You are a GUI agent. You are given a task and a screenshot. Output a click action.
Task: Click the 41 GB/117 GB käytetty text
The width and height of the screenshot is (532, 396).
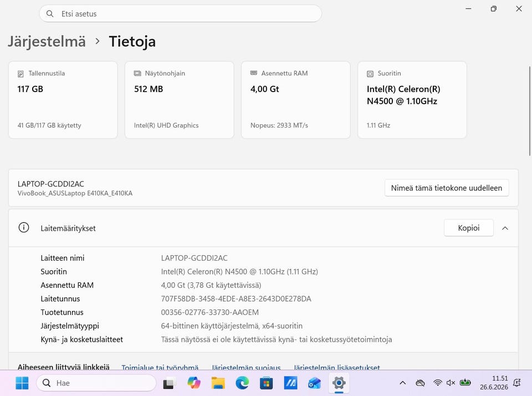coord(49,125)
